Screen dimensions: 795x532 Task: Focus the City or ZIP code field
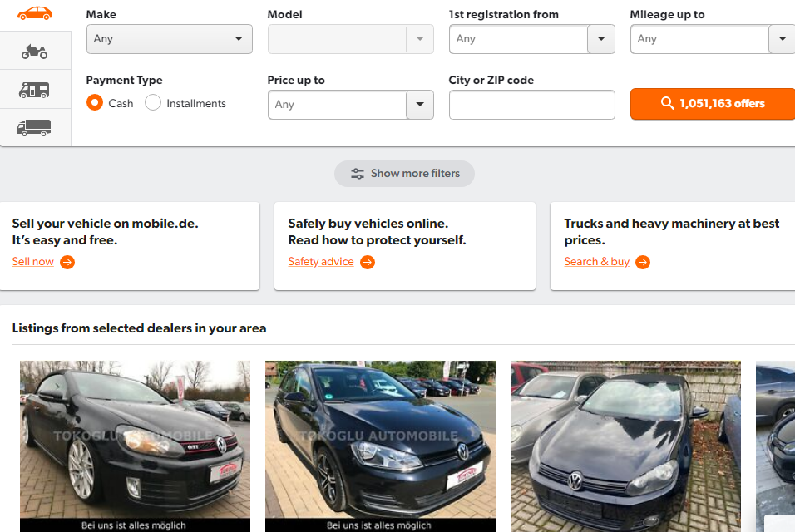pyautogui.click(x=531, y=105)
